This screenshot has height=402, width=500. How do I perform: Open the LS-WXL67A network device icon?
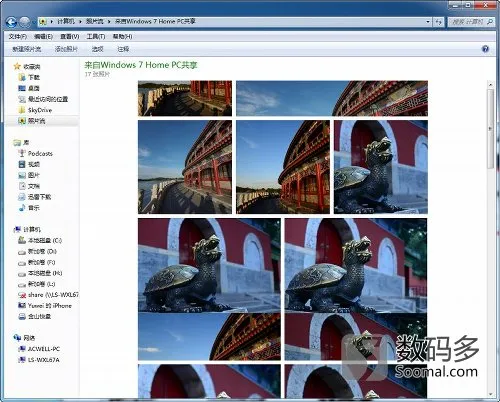[x=22, y=360]
